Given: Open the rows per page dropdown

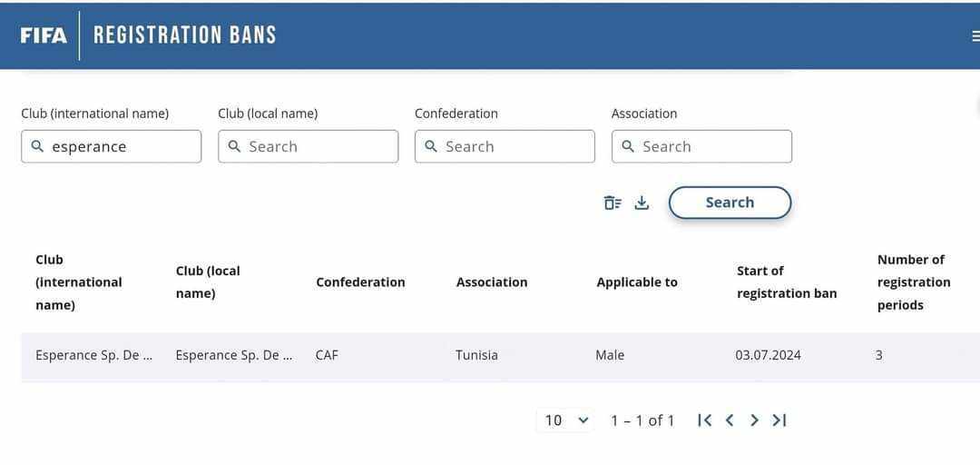Looking at the screenshot, I should [x=567, y=420].
